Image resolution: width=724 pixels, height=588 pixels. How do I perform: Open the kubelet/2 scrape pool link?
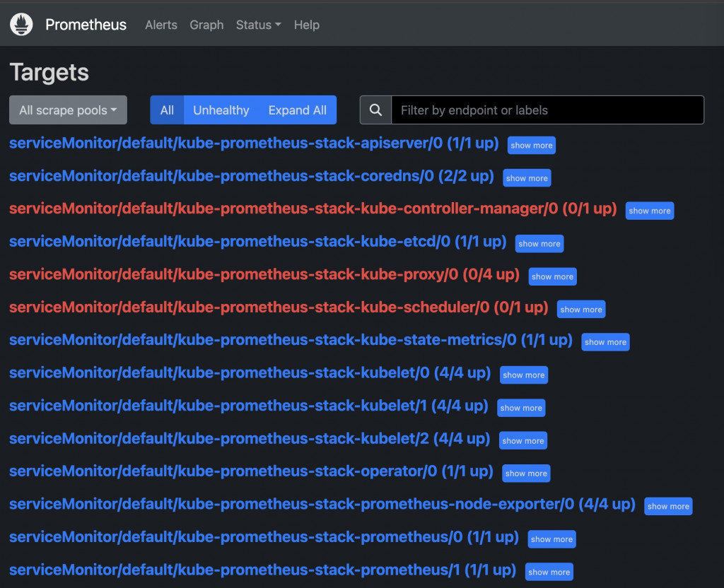point(250,438)
